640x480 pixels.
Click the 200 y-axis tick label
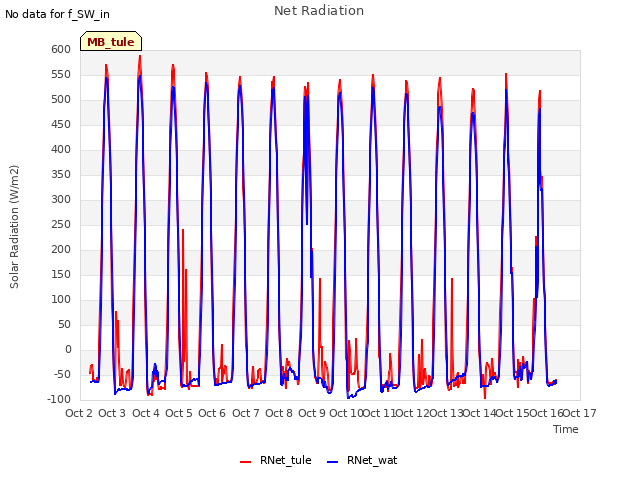pyautogui.click(x=61, y=249)
